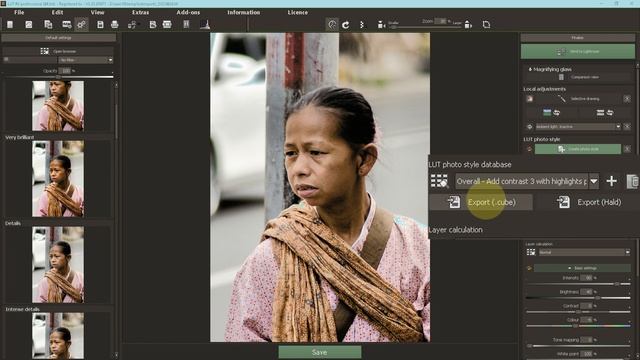The width and height of the screenshot is (640, 360).
Task: Click the Default settings button
Action: 58,38
